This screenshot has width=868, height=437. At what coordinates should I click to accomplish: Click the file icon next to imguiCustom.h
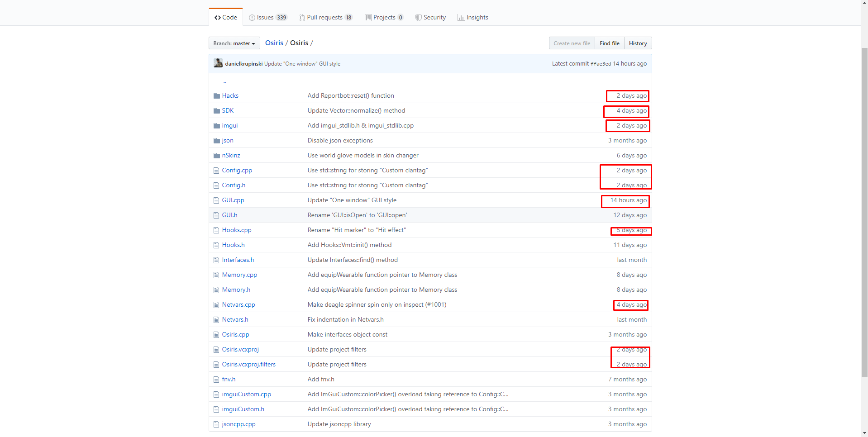click(216, 409)
